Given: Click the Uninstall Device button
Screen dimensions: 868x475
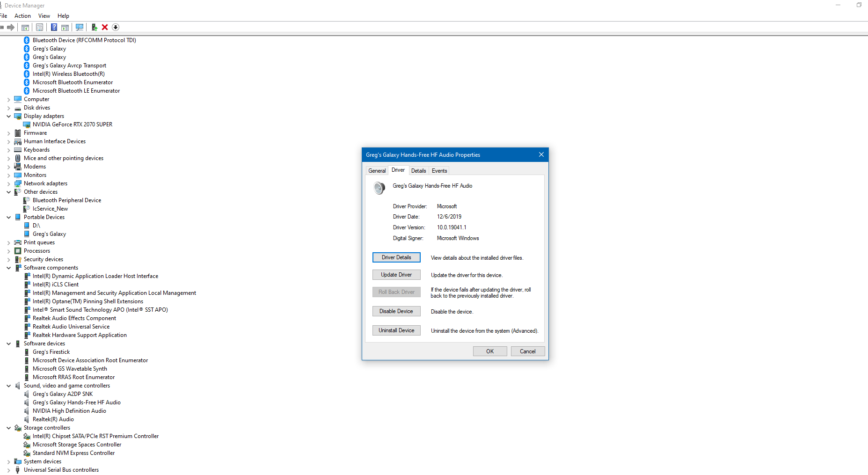Looking at the screenshot, I should tap(396, 330).
